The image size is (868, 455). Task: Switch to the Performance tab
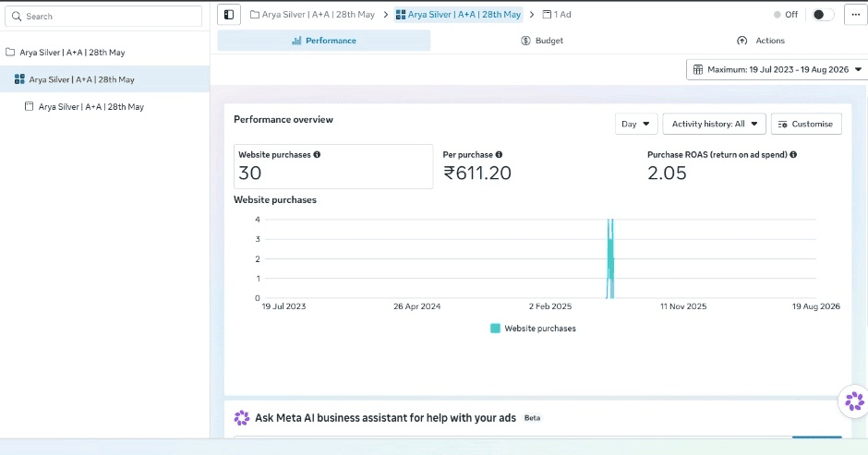pos(324,41)
